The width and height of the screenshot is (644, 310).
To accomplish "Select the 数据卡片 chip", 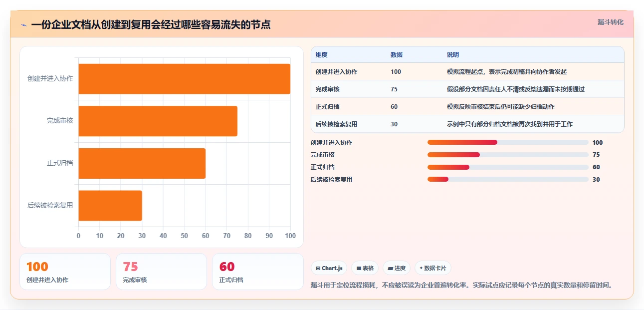I will [433, 268].
